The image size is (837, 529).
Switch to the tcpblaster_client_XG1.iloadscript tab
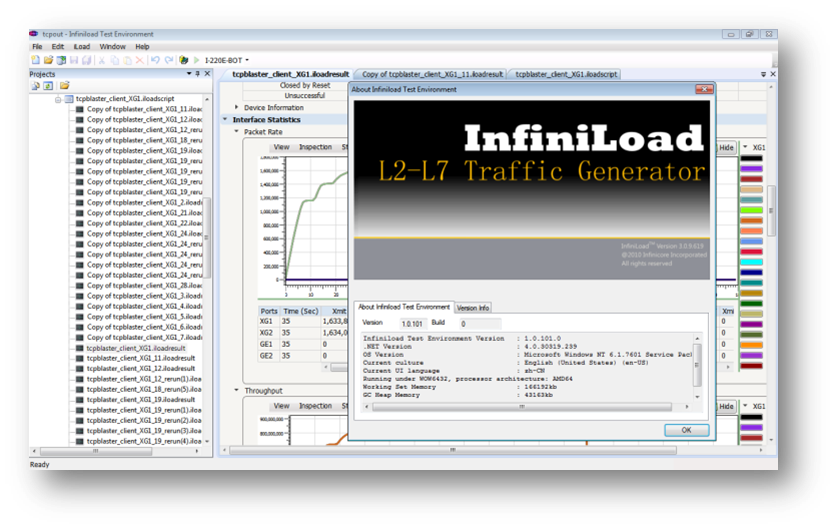(566, 74)
